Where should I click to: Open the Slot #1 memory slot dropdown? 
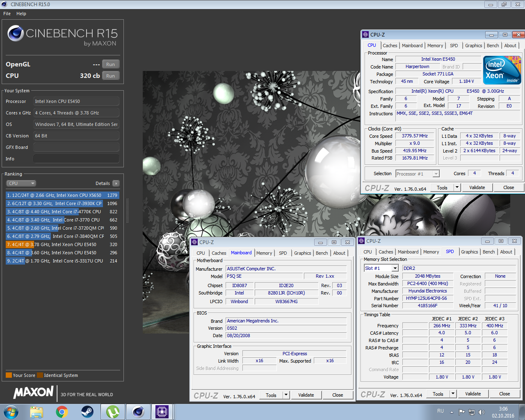pos(381,268)
